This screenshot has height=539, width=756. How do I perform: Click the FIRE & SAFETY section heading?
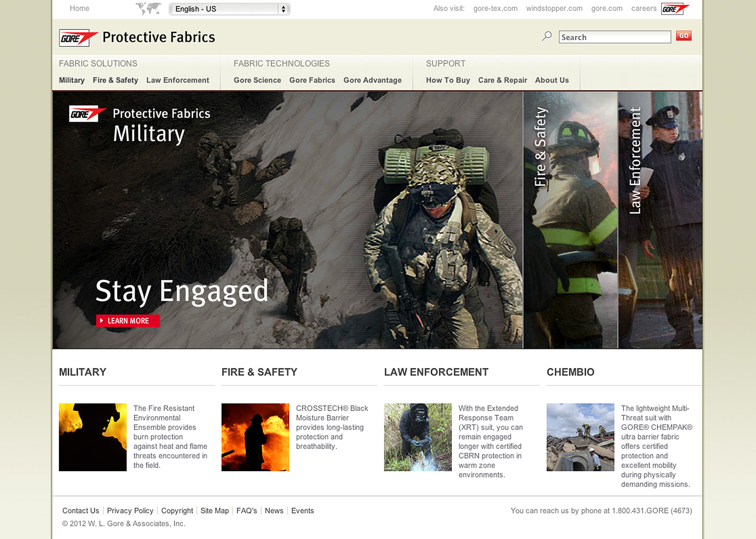pos(259,372)
